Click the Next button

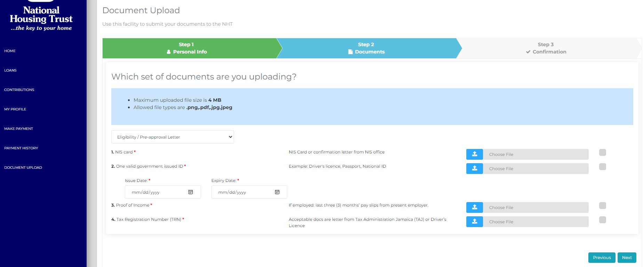[627, 258]
